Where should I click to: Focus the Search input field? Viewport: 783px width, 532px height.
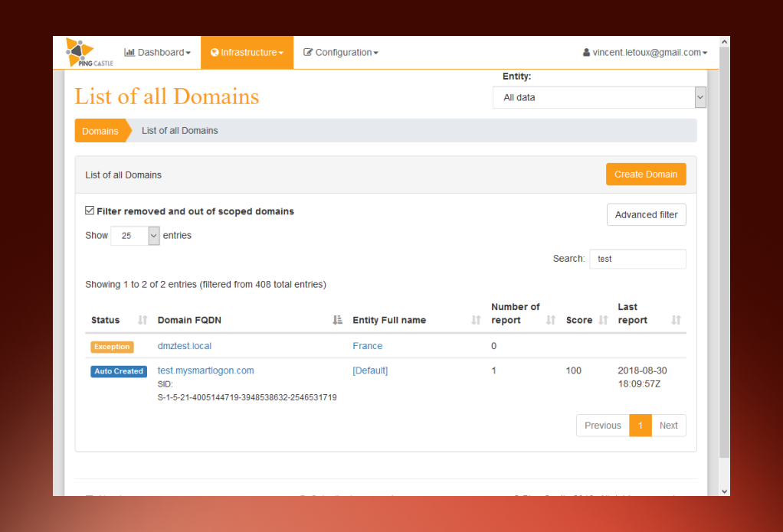click(x=637, y=259)
